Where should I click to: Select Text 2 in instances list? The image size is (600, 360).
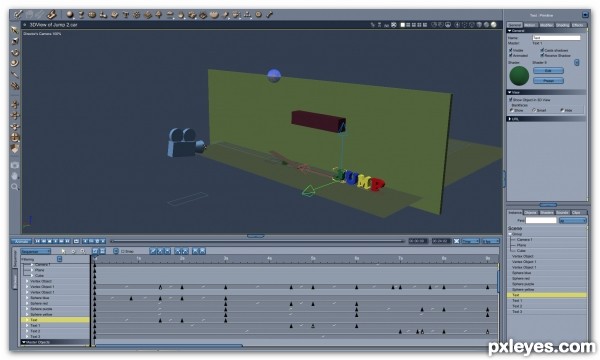[517, 306]
